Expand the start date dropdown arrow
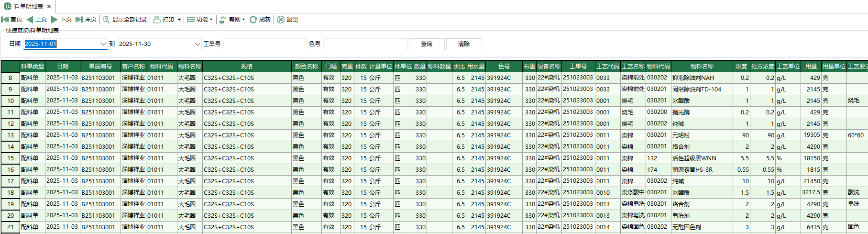The image size is (868, 234). click(x=103, y=44)
